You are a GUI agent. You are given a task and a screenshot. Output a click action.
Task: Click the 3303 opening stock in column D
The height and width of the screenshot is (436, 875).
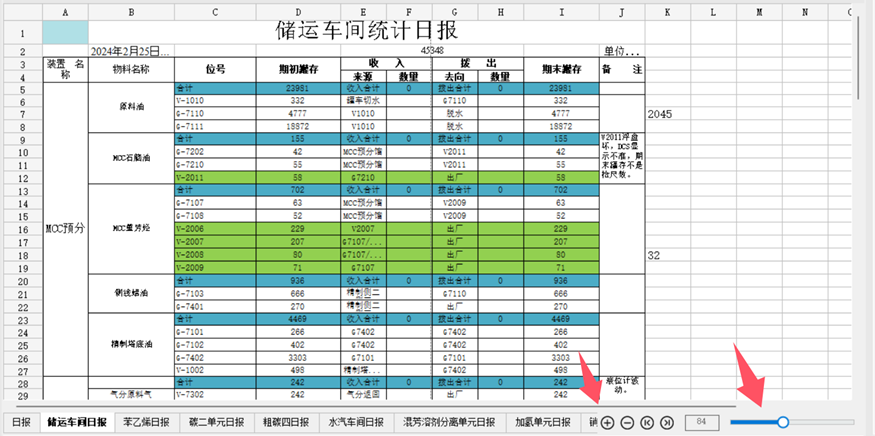(299, 357)
